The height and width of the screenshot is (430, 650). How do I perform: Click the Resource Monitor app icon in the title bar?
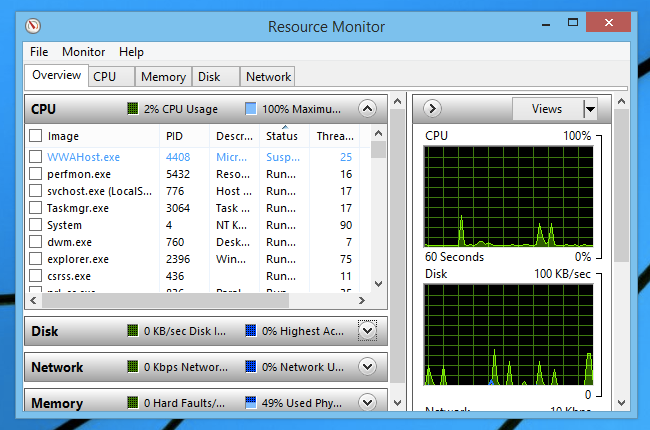pyautogui.click(x=33, y=26)
